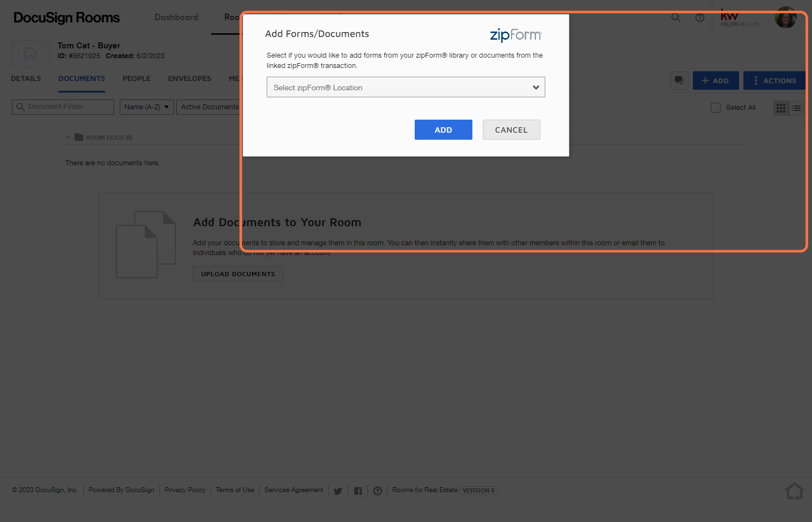Viewport: 812px width, 522px height.
Task: Click the + ADD button in toolbar
Action: [716, 80]
